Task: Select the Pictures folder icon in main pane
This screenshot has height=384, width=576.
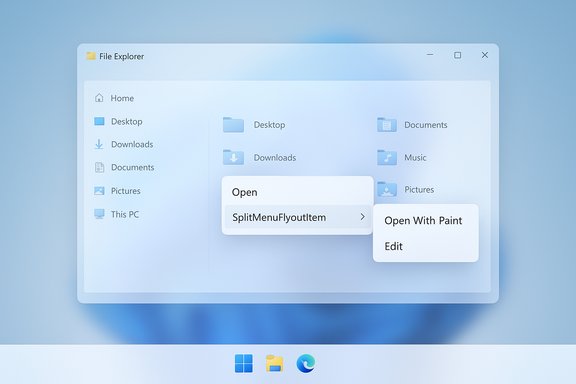Action: 387,189
